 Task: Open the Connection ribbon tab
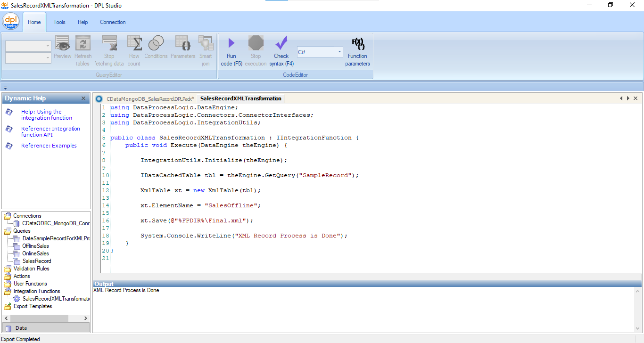pos(113,22)
